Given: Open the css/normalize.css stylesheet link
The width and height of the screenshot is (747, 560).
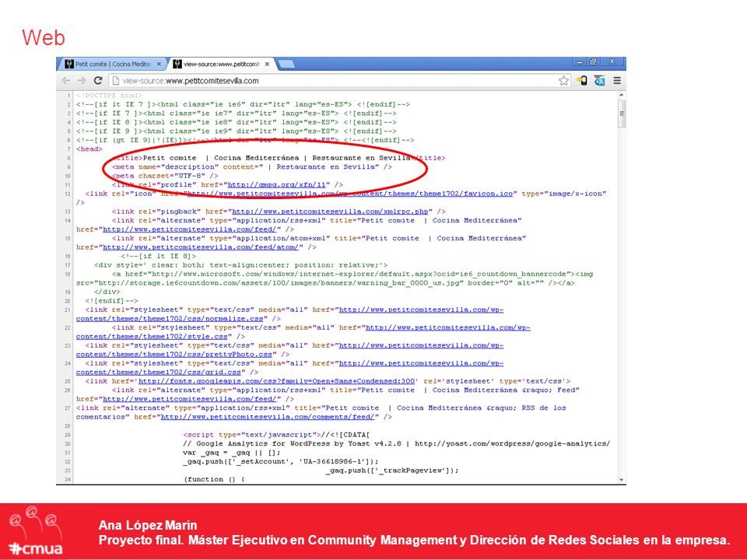Looking at the screenshot, I should (289, 314).
